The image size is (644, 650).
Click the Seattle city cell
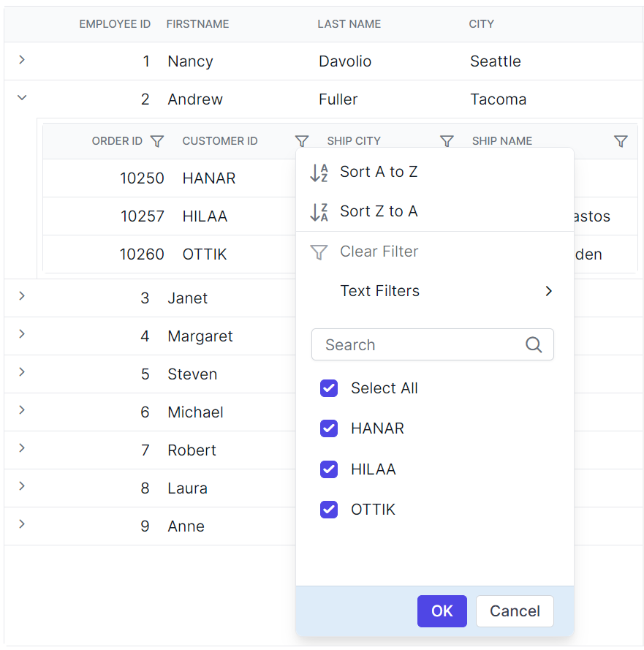(495, 61)
